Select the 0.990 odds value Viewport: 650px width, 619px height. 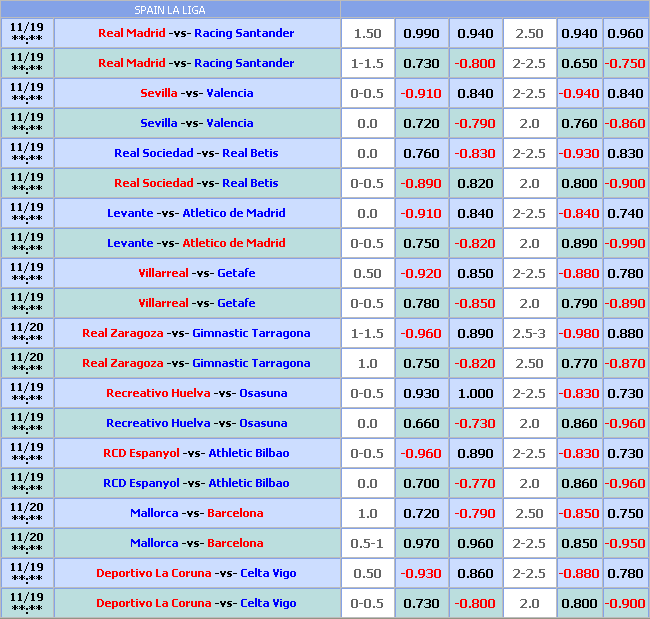[x=421, y=33]
